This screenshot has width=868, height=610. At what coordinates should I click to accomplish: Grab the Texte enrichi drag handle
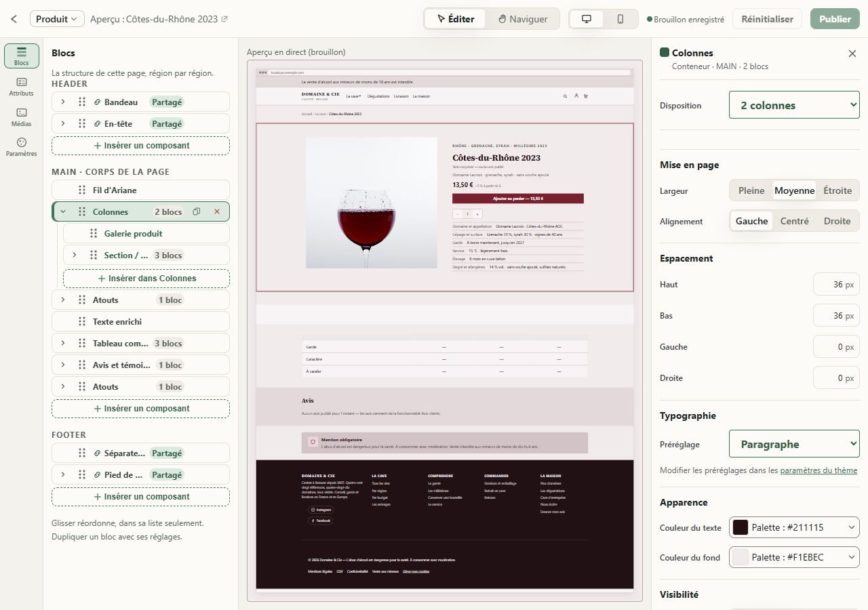(x=81, y=321)
